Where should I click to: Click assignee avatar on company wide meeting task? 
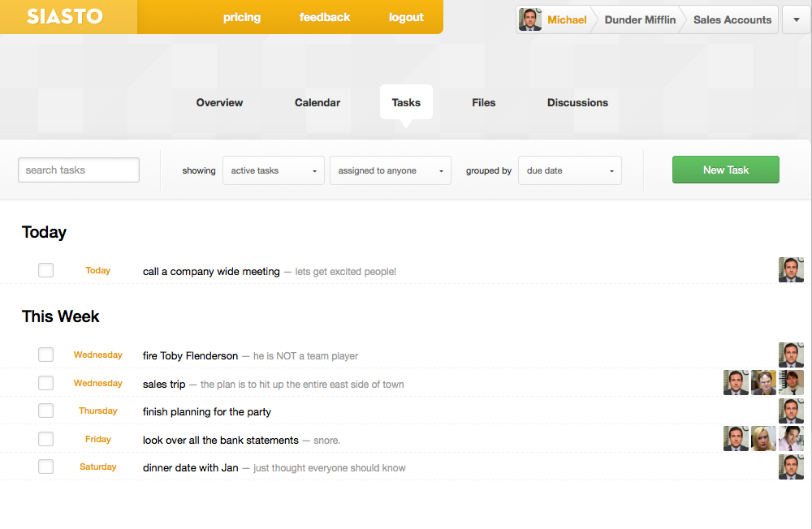(791, 270)
